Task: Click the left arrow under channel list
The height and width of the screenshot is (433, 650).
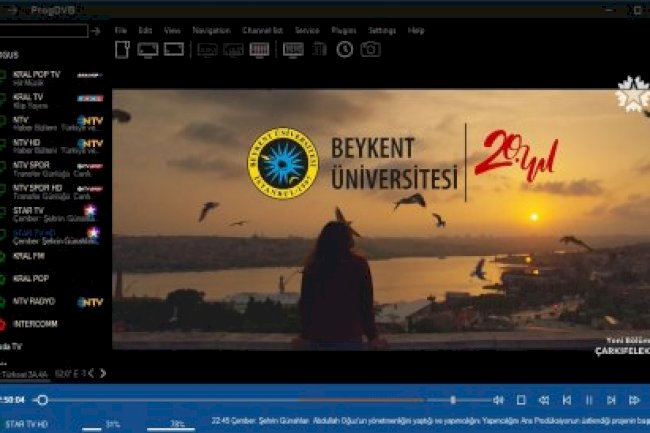Action: [x=91, y=373]
